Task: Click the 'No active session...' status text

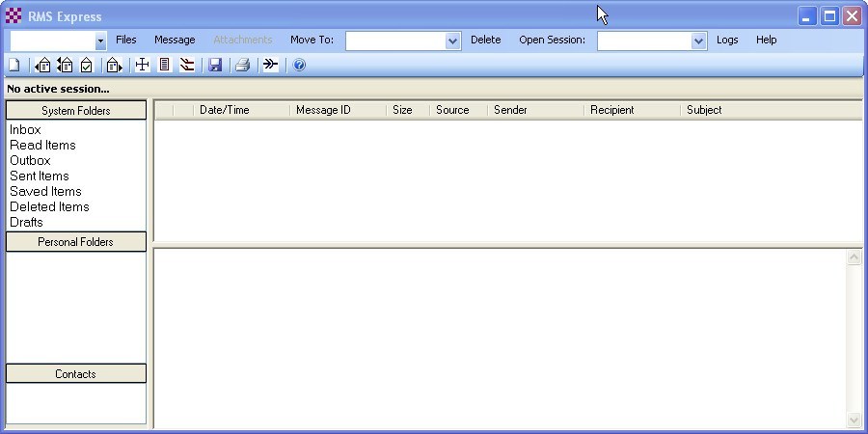Action: click(x=58, y=89)
